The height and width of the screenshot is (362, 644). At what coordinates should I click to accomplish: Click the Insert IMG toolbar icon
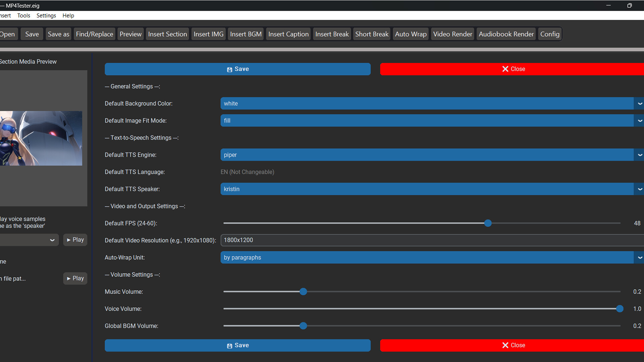pyautogui.click(x=208, y=34)
